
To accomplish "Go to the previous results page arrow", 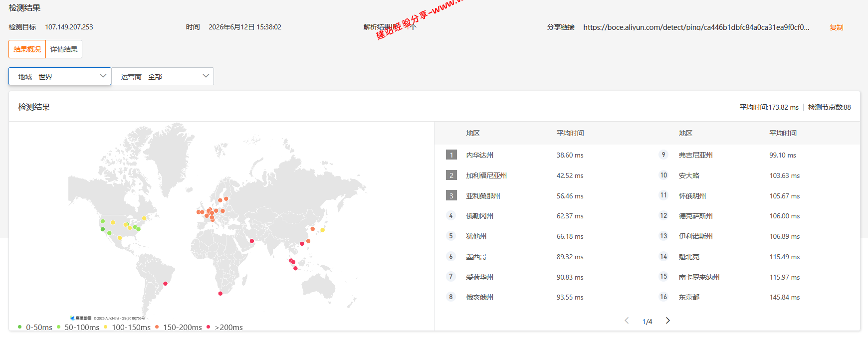I will coord(627,321).
